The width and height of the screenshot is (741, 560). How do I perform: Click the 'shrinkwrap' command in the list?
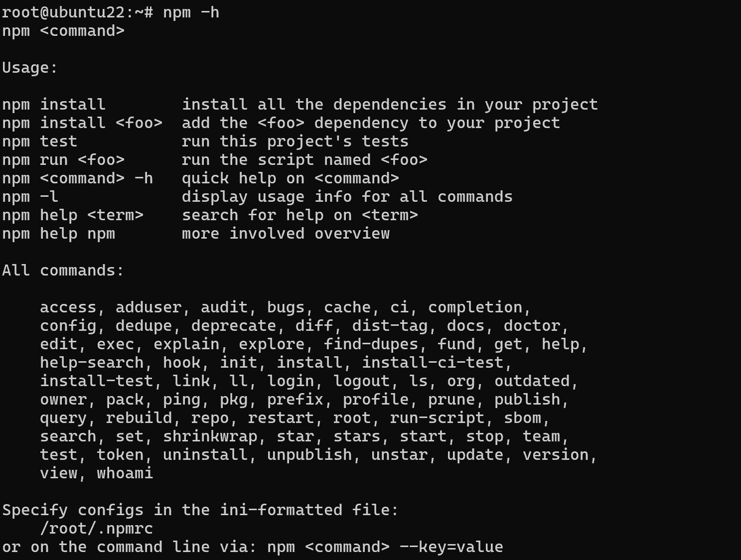point(210,436)
